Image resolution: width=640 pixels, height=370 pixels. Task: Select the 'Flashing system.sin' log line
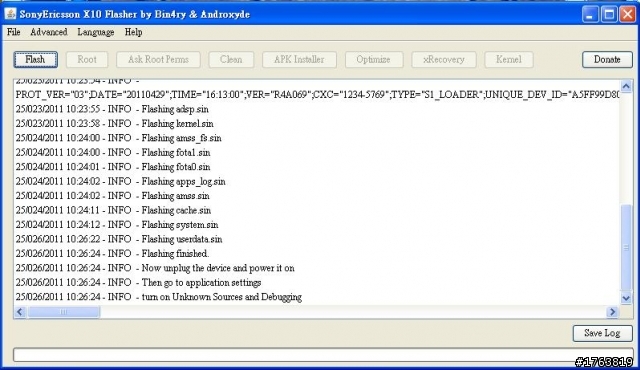[x=117, y=225]
